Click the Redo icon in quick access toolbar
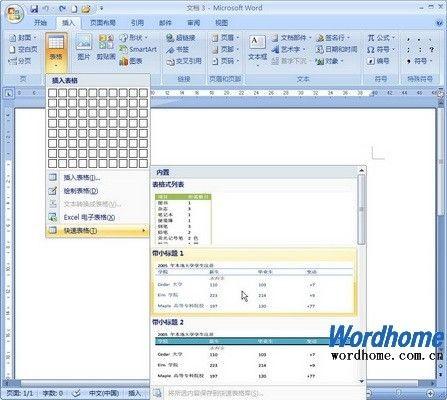 [63, 9]
